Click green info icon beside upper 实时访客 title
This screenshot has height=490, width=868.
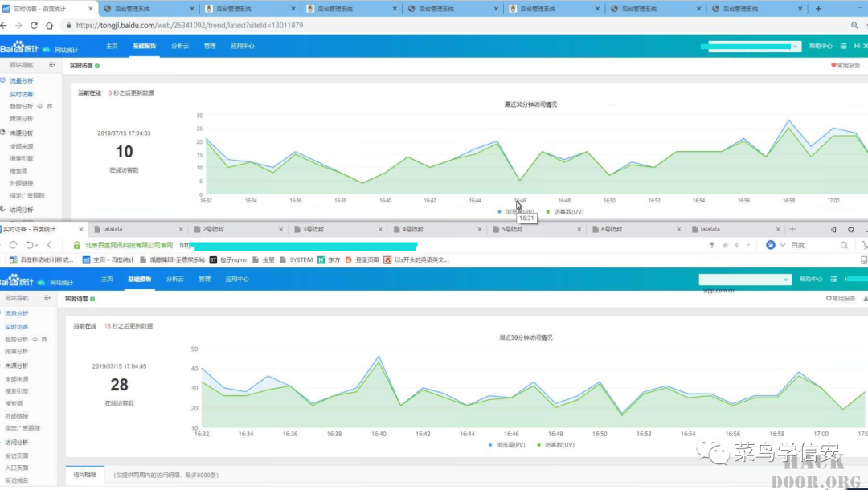click(x=97, y=66)
